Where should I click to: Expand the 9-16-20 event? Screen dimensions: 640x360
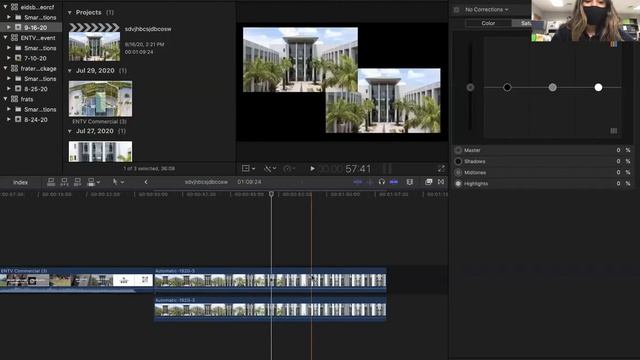click(x=9, y=27)
